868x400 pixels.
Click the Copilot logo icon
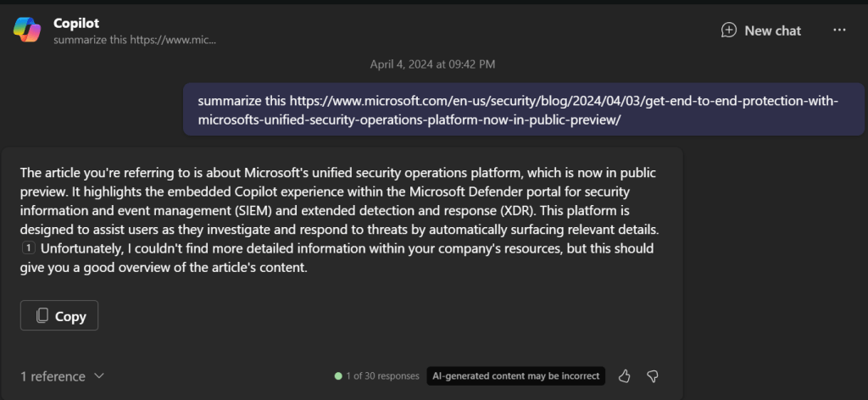tap(26, 31)
